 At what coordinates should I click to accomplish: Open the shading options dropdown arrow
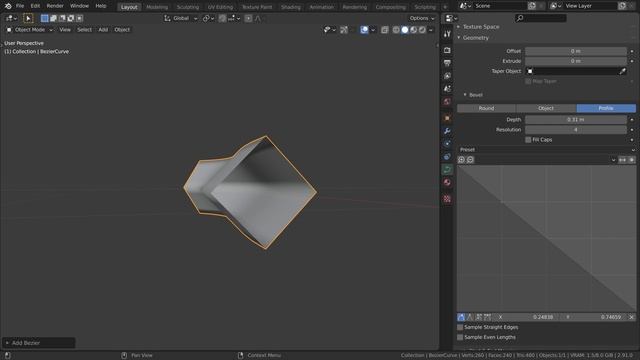pyautogui.click(x=431, y=30)
